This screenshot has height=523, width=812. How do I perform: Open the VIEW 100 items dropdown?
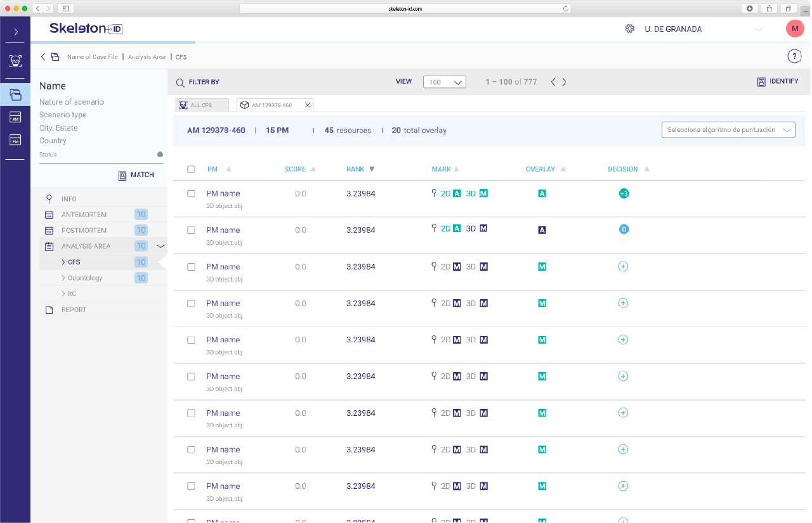(x=444, y=82)
